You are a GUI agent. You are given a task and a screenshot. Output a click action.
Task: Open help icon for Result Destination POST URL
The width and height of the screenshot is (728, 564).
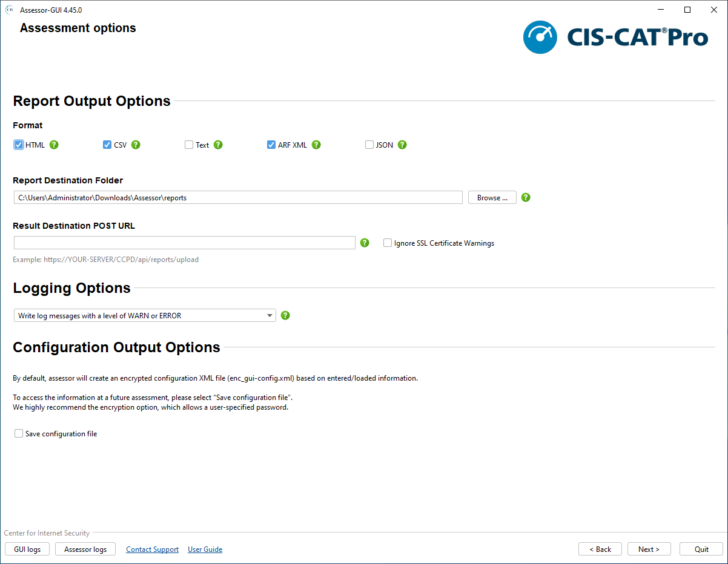365,243
